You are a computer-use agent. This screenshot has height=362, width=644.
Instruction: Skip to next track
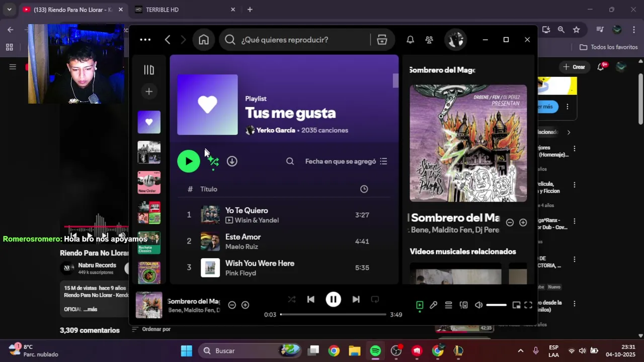[x=356, y=299]
